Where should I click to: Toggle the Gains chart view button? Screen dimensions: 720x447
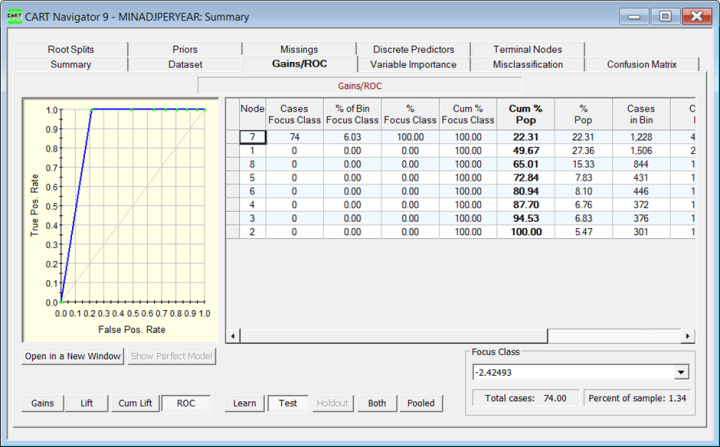(42, 403)
